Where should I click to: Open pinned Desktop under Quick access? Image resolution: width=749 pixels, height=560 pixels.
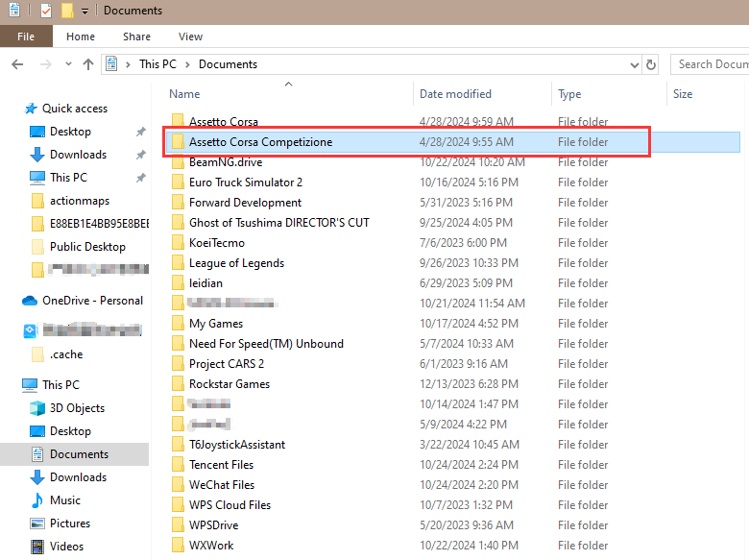(x=70, y=132)
